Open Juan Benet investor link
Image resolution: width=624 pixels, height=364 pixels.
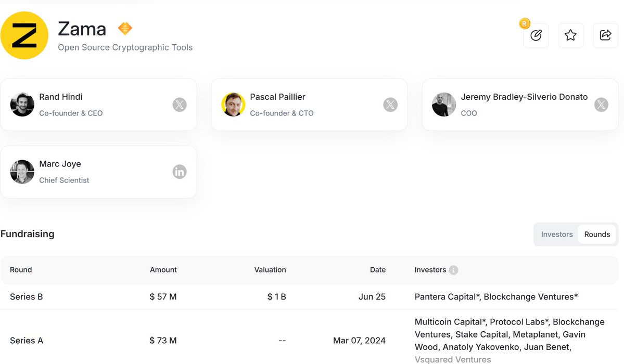(546, 347)
